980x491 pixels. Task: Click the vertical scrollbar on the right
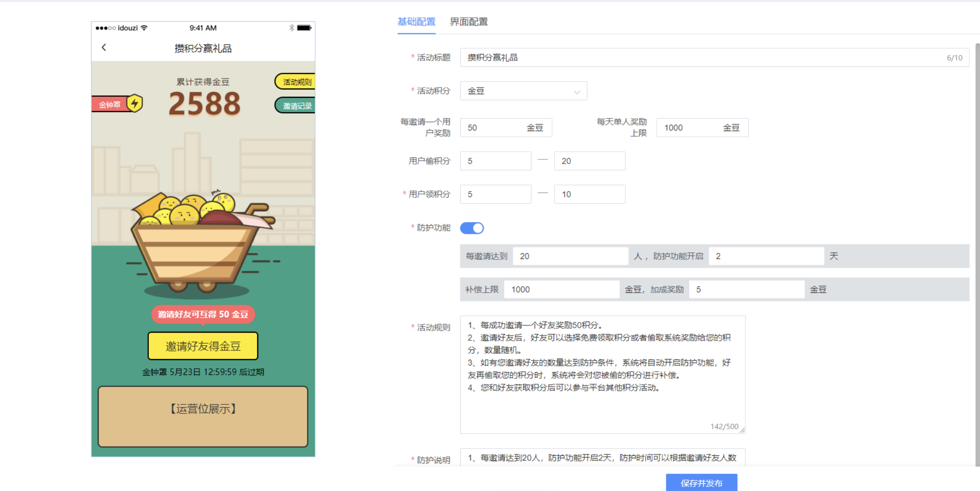pos(977,241)
